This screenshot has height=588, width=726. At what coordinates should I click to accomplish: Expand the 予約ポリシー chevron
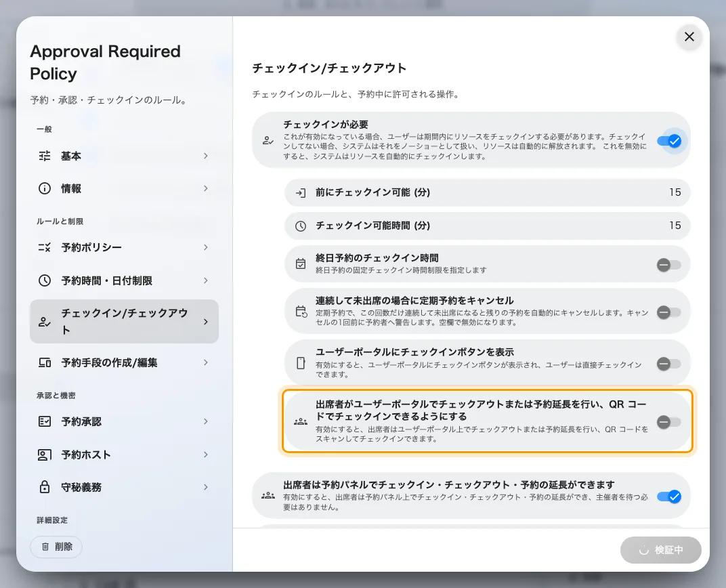(x=206, y=247)
